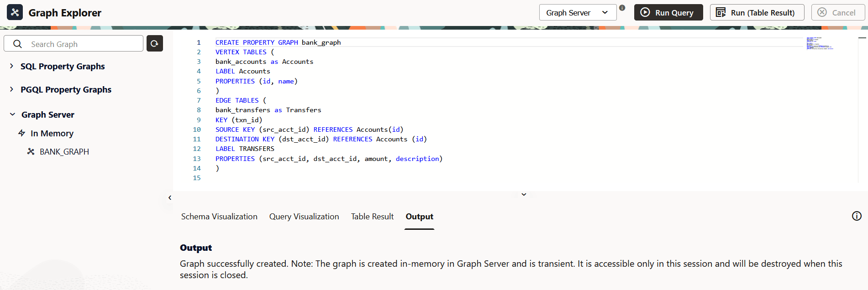Collapse the code editor with the down chevron
Screen dimensions: 868x290
coord(524,194)
